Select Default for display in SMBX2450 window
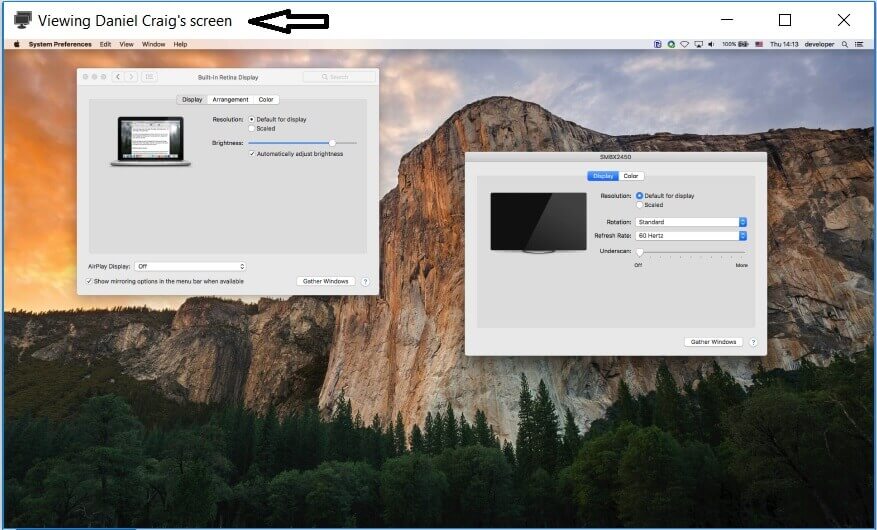Viewport: 877px width, 530px height. 639,196
